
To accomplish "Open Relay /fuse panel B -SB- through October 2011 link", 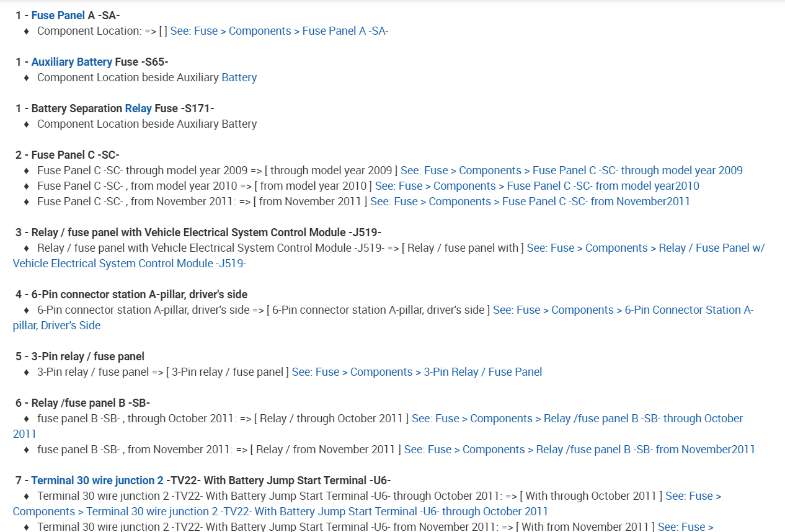I will (x=577, y=419).
